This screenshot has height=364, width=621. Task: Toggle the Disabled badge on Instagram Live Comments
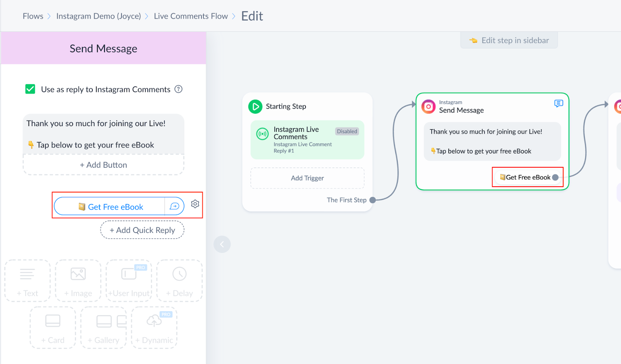coord(347,131)
